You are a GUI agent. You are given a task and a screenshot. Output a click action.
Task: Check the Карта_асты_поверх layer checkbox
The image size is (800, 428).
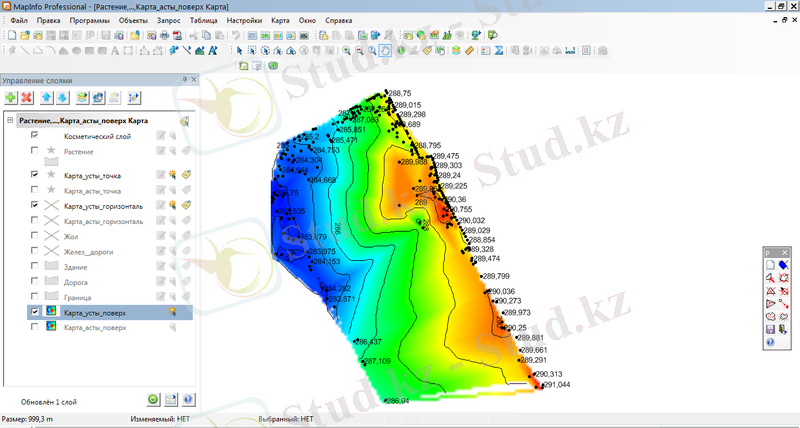35,326
